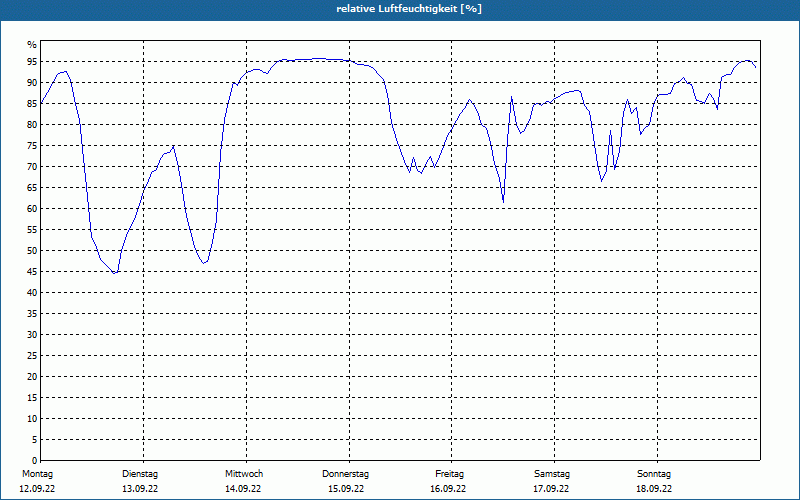Click the y-axis value '0'

35,461
